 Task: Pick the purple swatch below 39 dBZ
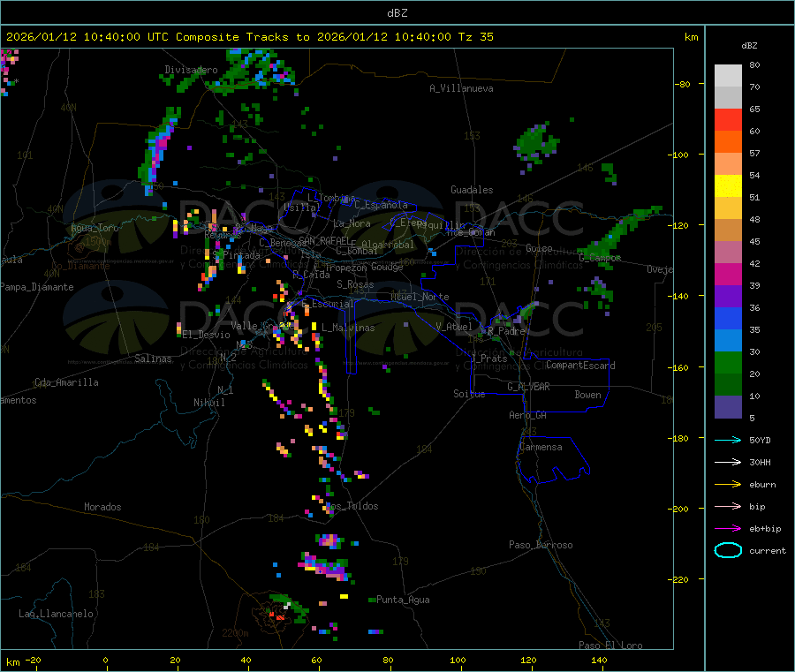728,297
